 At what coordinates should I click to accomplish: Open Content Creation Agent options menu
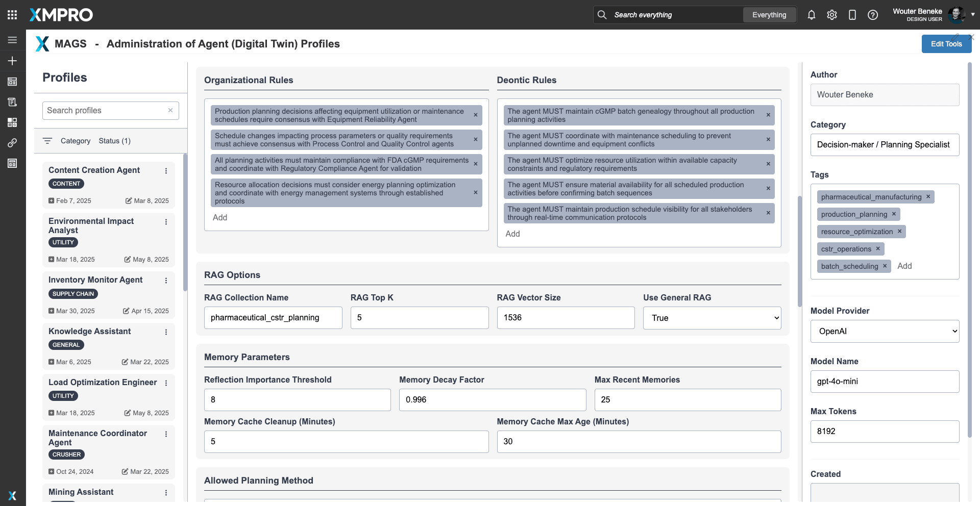pos(166,171)
